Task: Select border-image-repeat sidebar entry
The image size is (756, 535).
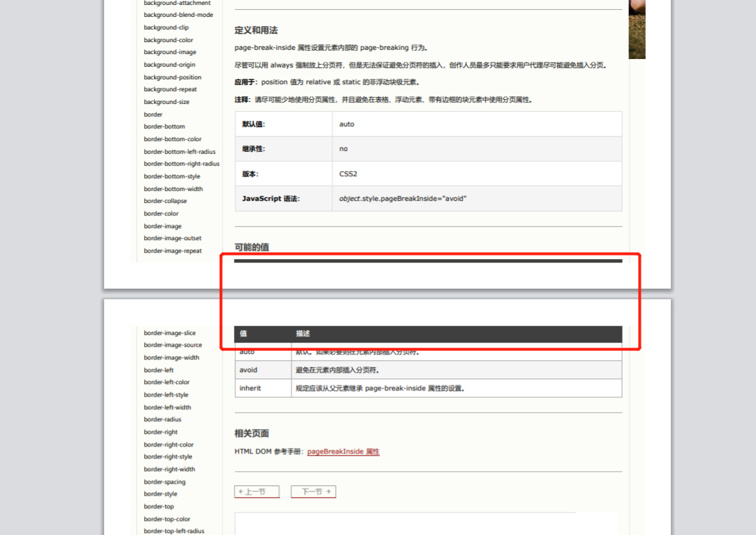Action: [x=173, y=251]
